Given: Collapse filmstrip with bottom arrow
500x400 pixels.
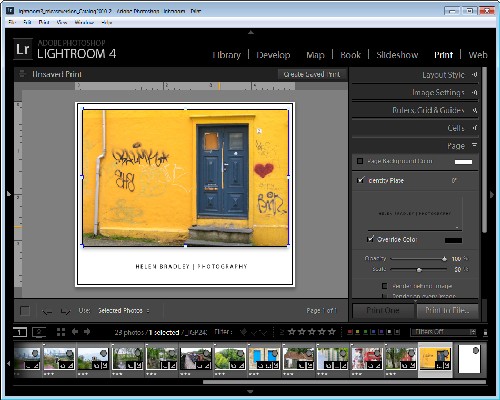Looking at the screenshot, I should pos(250,391).
